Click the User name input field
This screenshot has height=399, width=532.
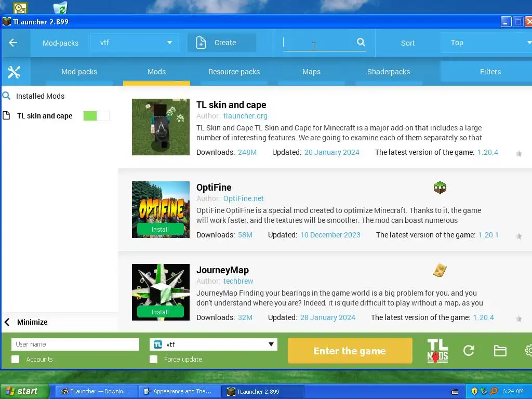pyautogui.click(x=75, y=344)
